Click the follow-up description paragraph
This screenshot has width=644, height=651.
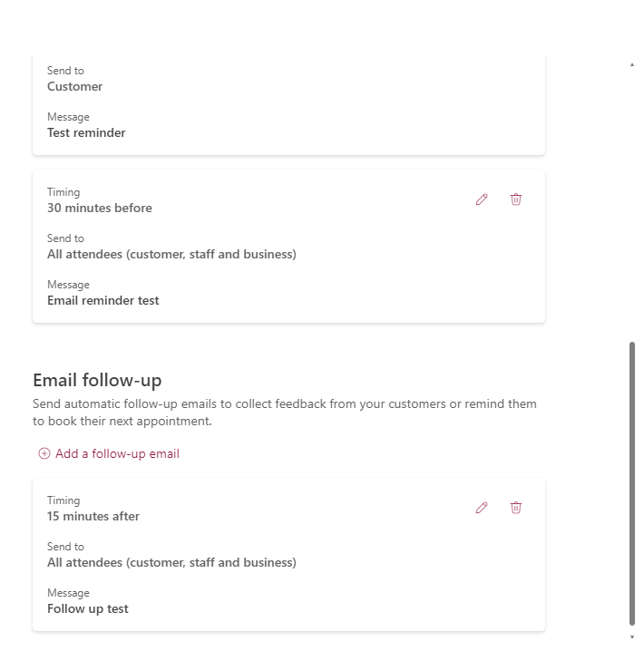[285, 413]
